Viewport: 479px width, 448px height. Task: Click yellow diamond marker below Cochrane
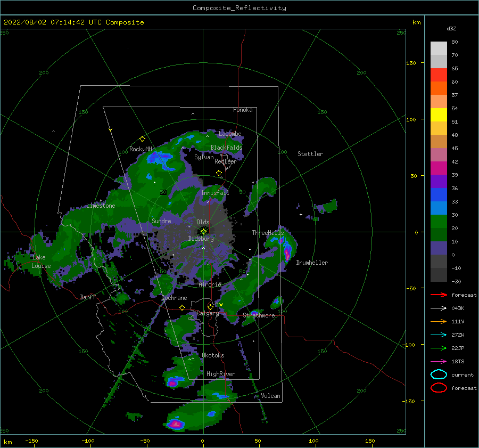click(x=182, y=307)
